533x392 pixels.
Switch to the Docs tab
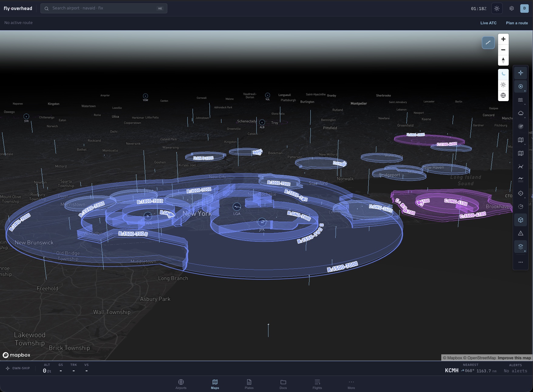point(283,384)
